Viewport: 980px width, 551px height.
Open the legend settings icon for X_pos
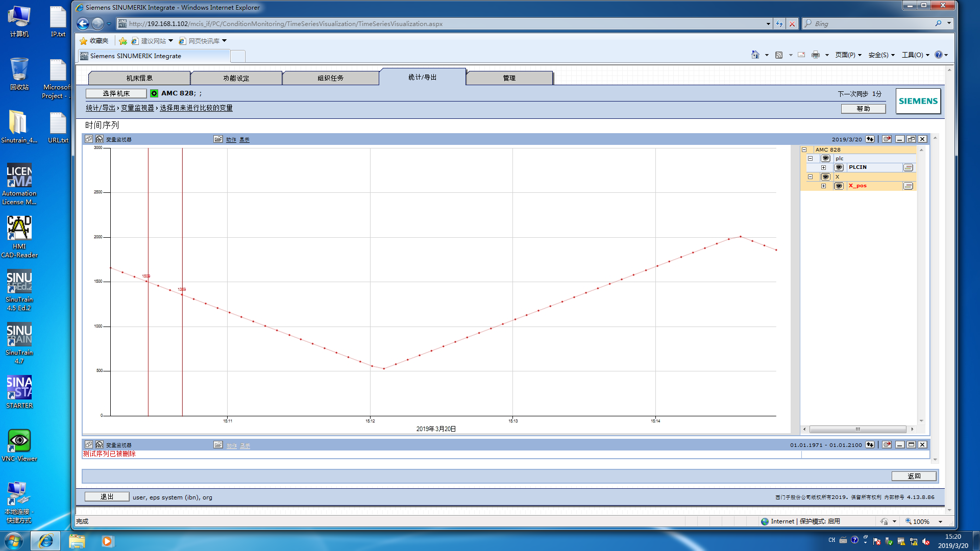pyautogui.click(x=908, y=186)
